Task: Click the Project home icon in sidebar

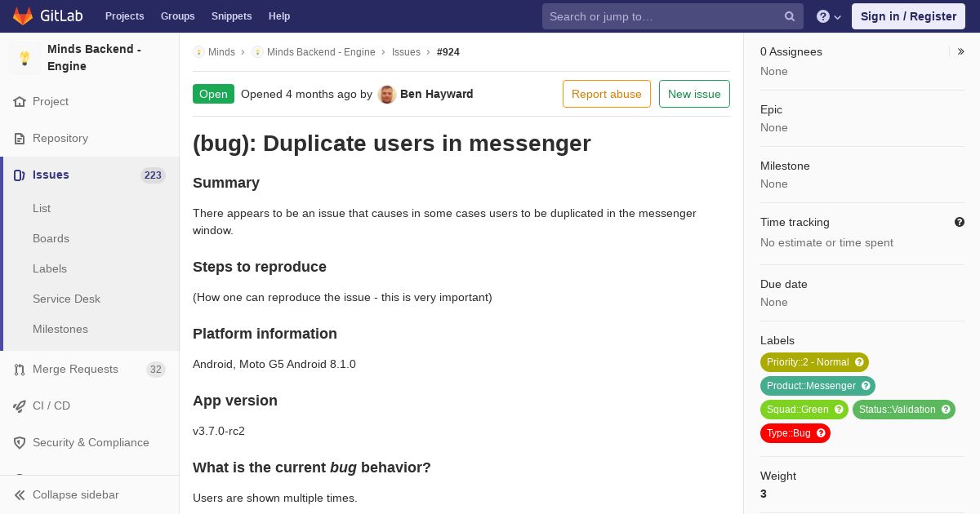Action: tap(20, 102)
